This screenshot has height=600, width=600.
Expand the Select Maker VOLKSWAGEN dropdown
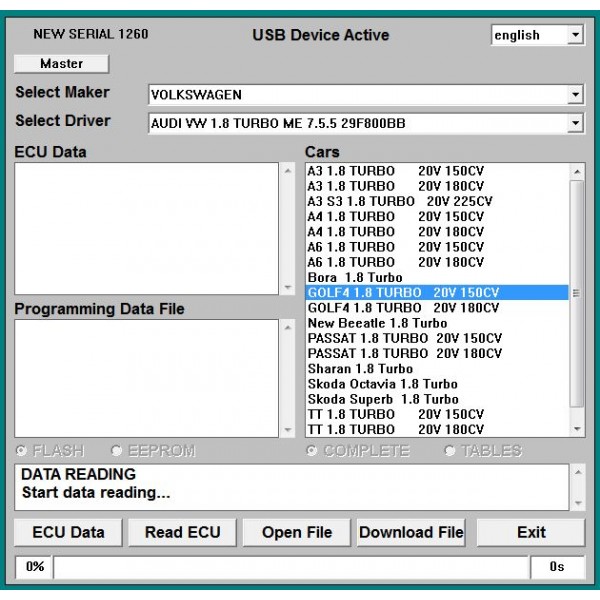point(575,95)
